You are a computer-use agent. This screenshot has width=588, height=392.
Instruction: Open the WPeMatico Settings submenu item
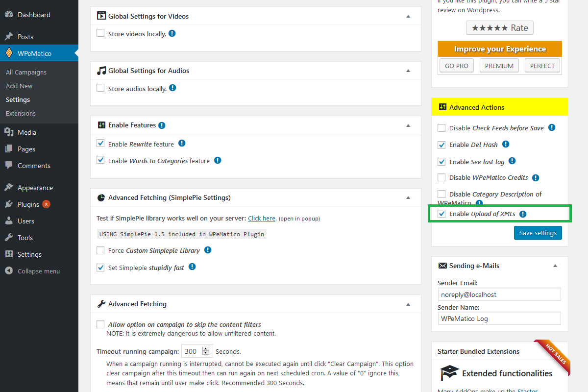tap(18, 99)
